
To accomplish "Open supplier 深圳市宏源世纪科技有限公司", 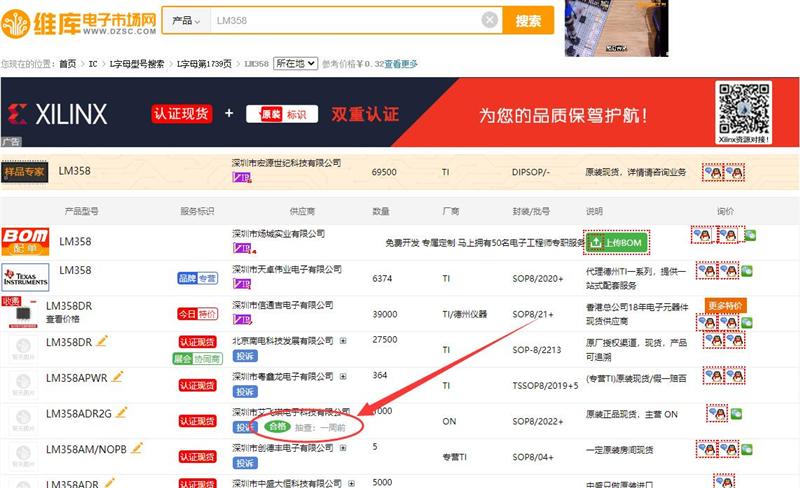I will [286, 163].
